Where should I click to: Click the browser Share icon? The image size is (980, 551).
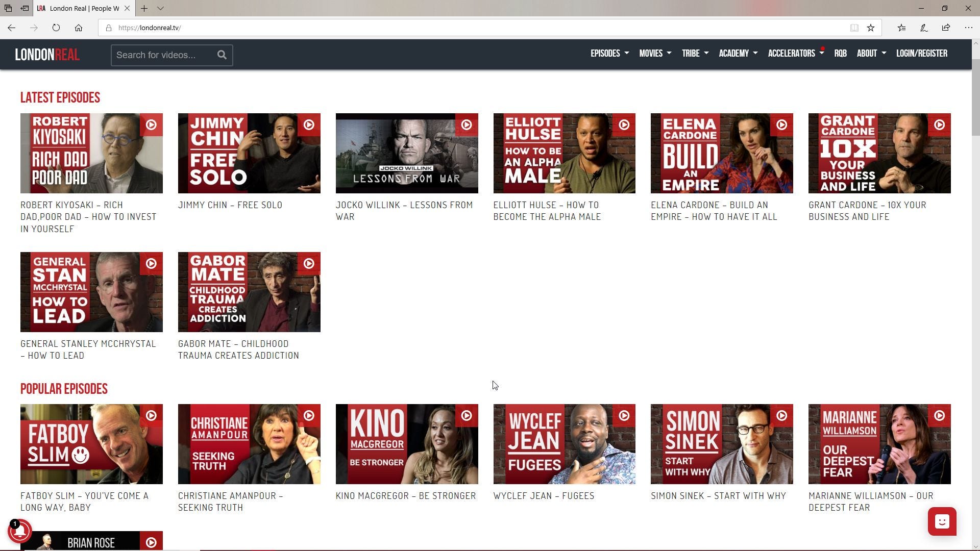click(x=946, y=28)
